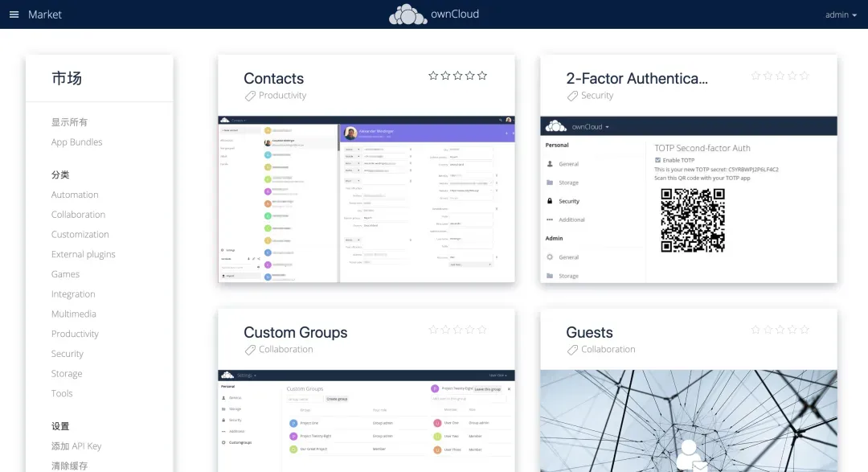Viewport: 868px width, 472px height.
Task: Select the Multimedia category
Action: pyautogui.click(x=74, y=314)
